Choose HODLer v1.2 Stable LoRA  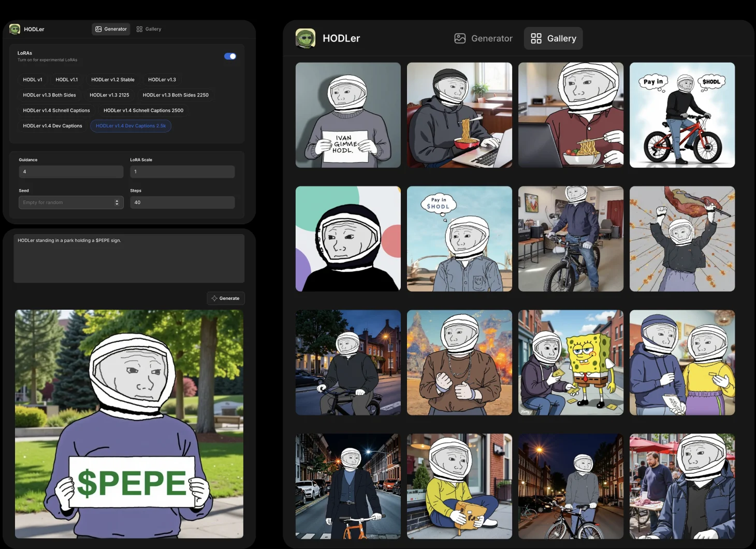pyautogui.click(x=113, y=80)
